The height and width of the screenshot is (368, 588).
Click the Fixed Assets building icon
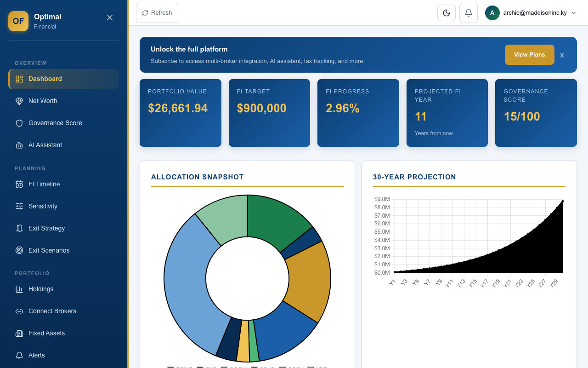pyautogui.click(x=19, y=333)
